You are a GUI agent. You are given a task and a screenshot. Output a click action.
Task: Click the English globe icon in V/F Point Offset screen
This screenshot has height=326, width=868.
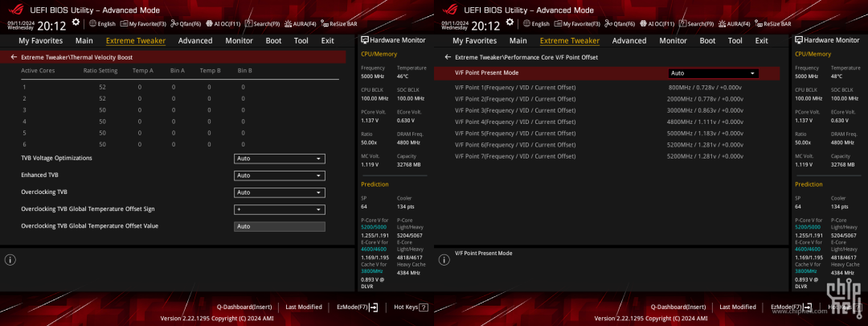pos(526,24)
